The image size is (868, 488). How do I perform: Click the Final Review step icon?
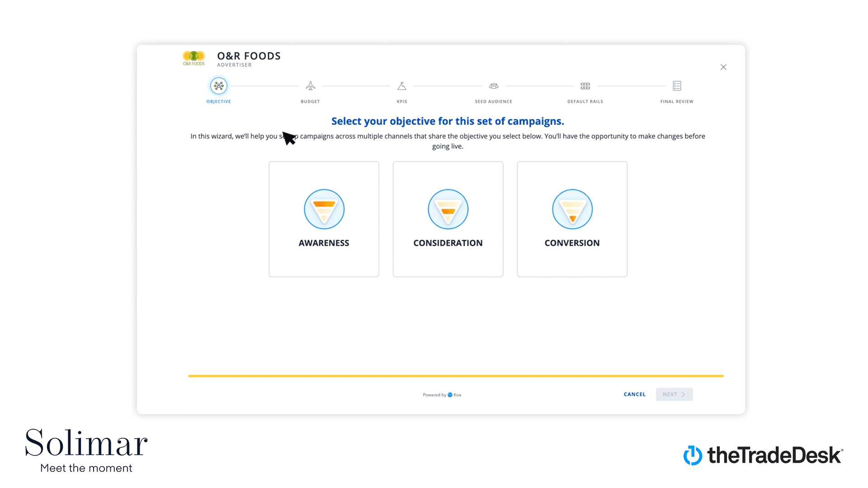(677, 86)
